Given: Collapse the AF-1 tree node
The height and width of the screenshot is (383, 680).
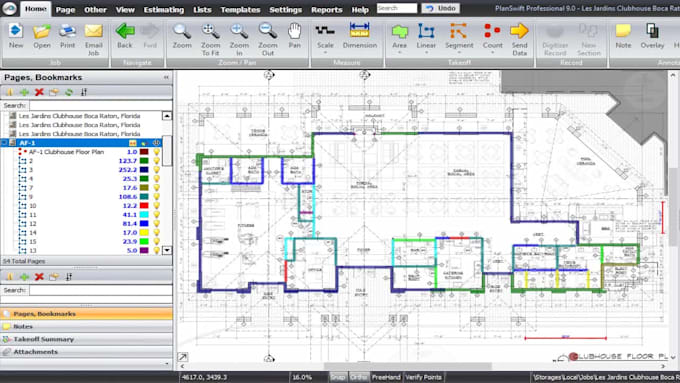Looking at the screenshot, I should [4, 143].
